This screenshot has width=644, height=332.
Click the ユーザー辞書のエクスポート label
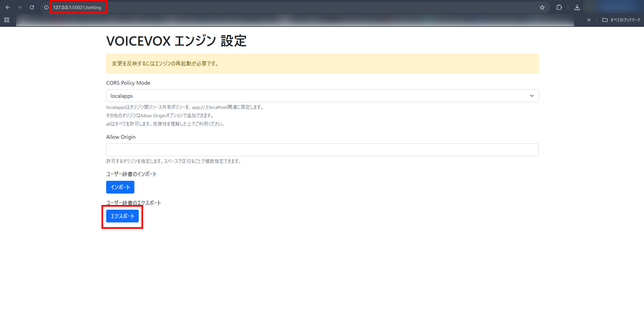pyautogui.click(x=133, y=203)
